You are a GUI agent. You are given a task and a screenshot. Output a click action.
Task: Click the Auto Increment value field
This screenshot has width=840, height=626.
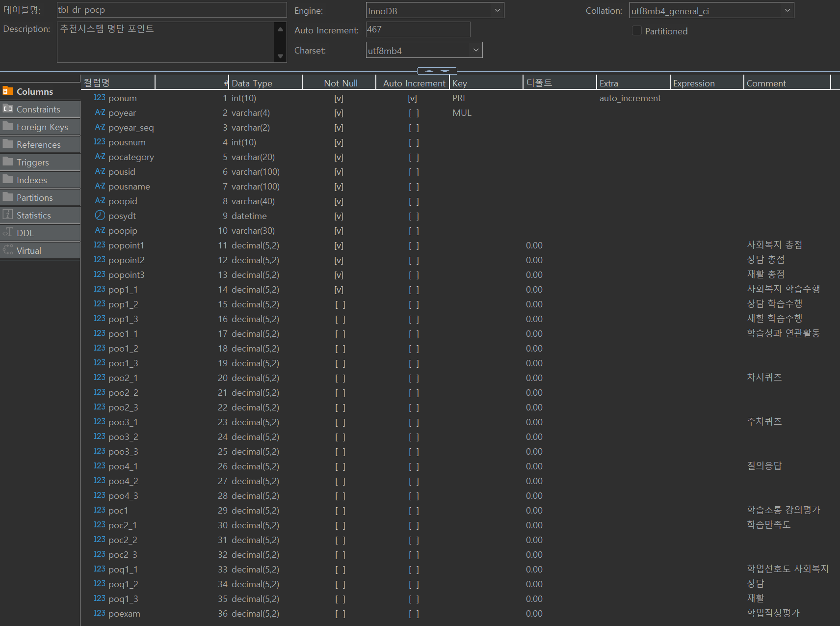pyautogui.click(x=418, y=29)
